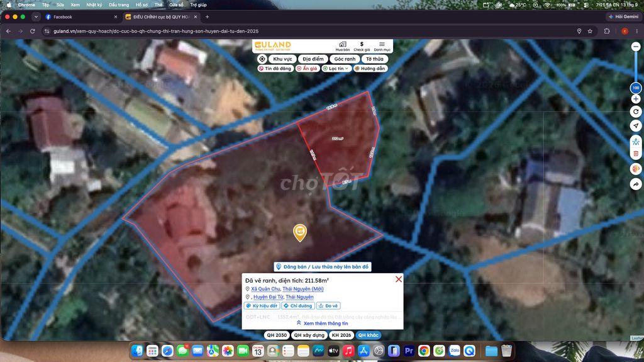Open Premiere Pro from the Dock

(x=409, y=351)
